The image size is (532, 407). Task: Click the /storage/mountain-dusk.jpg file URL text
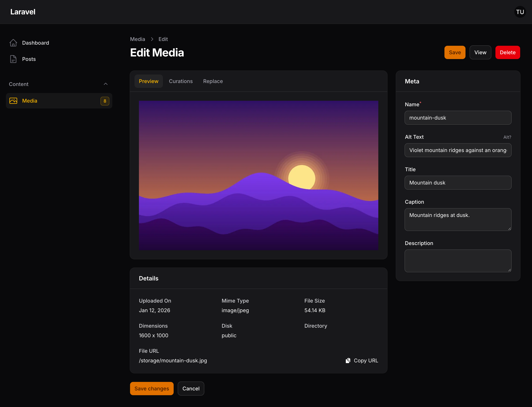173,361
